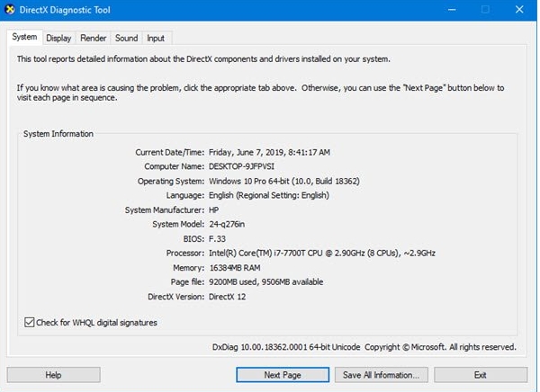Click Save All Information button
The width and height of the screenshot is (540, 392).
point(382,374)
